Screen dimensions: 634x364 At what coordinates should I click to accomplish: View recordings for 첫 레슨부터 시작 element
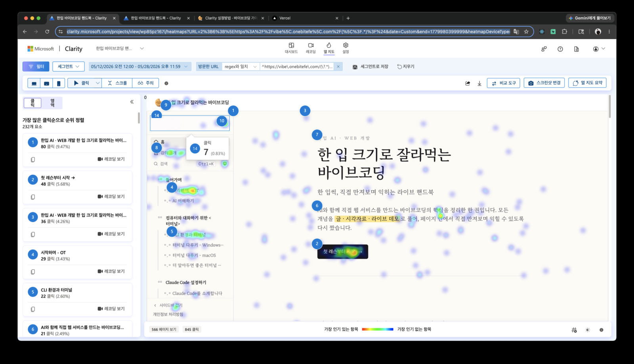click(111, 196)
